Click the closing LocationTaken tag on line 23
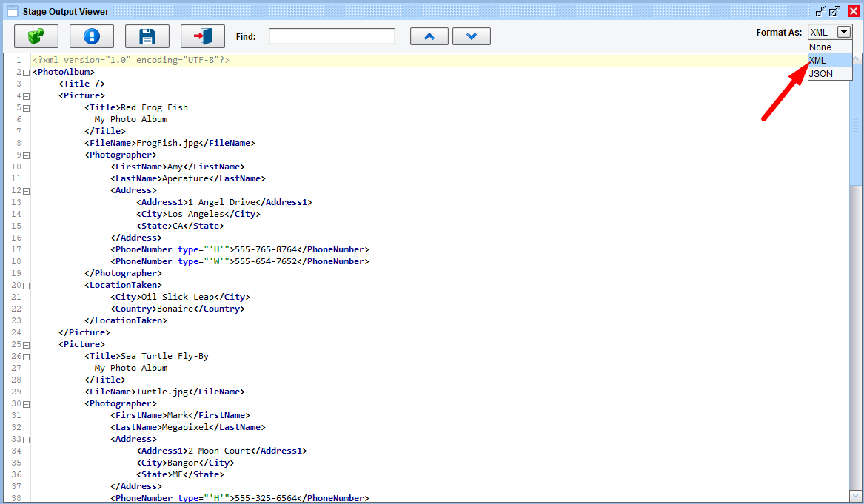864x504 pixels. pos(126,320)
